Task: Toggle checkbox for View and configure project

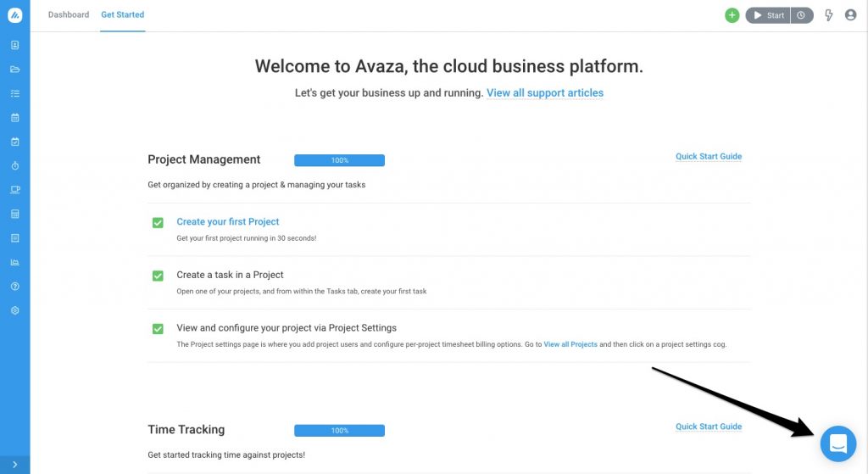Action: click(158, 329)
